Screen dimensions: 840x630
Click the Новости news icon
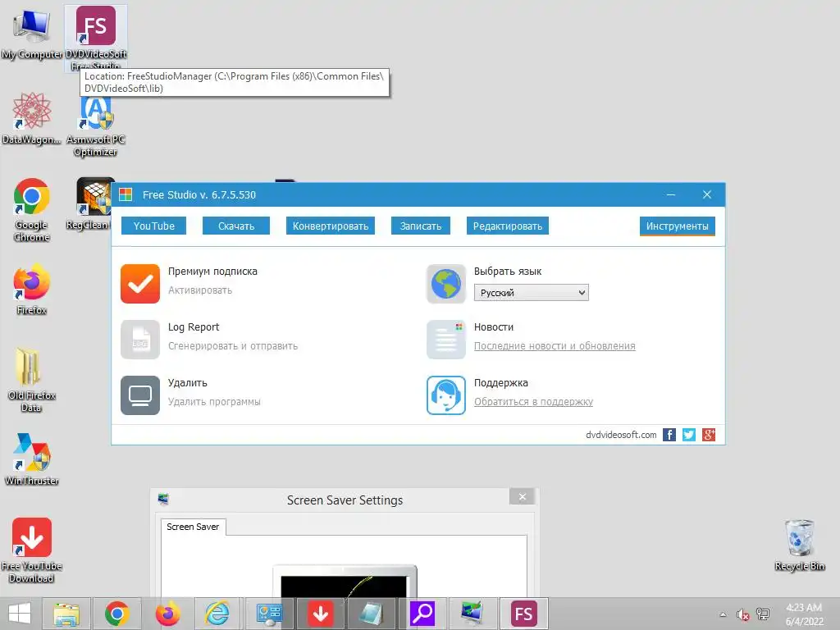click(x=446, y=339)
